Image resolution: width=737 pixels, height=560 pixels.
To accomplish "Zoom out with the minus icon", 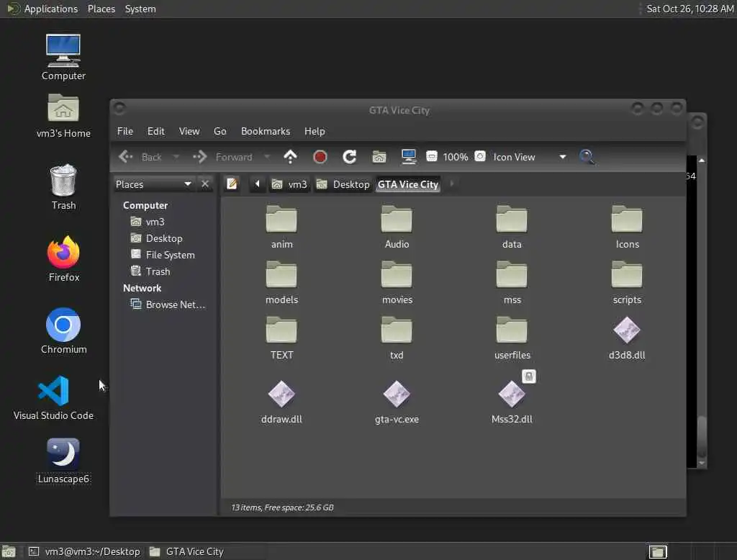I will pyautogui.click(x=432, y=157).
